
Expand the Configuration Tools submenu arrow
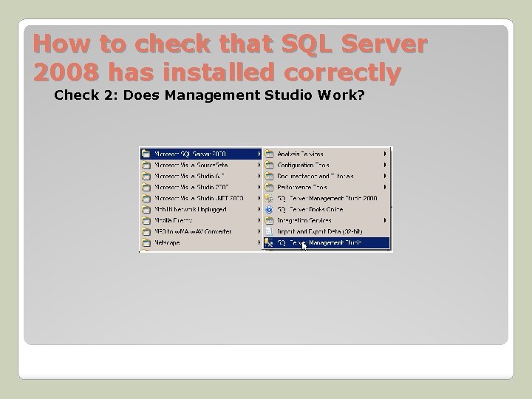coord(385,165)
